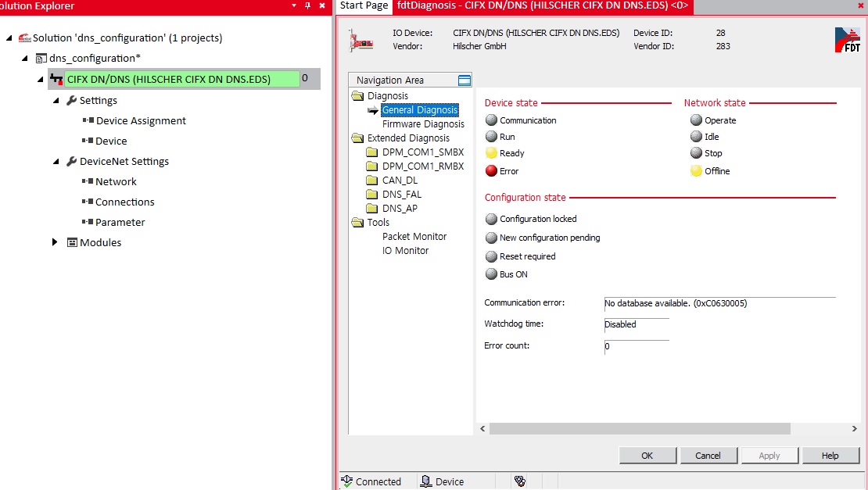Click the Reset required indicator

[491, 256]
